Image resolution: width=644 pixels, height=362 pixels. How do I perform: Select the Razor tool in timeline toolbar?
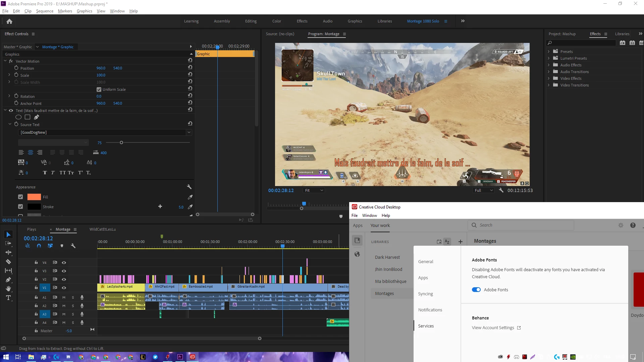8,262
